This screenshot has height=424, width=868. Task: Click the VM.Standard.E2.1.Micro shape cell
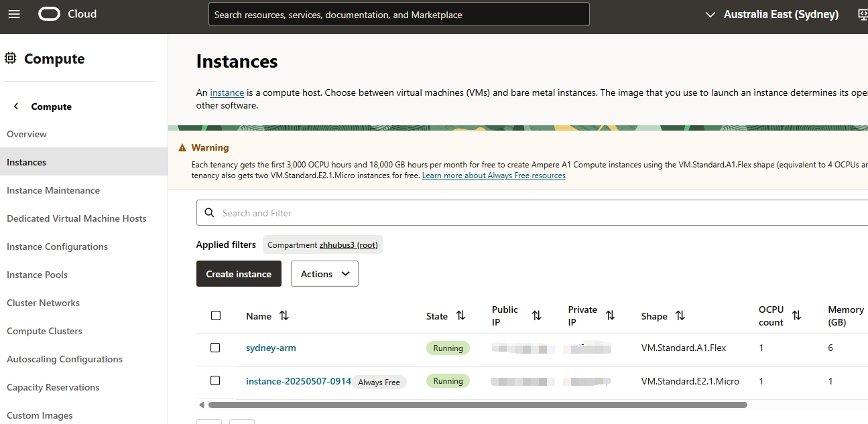[x=690, y=381]
